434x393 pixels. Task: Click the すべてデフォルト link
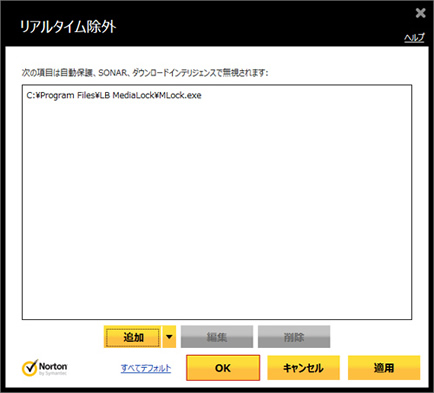146,368
